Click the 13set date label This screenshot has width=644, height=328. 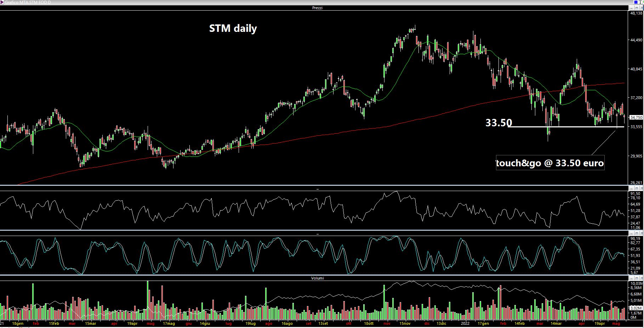(x=323, y=323)
